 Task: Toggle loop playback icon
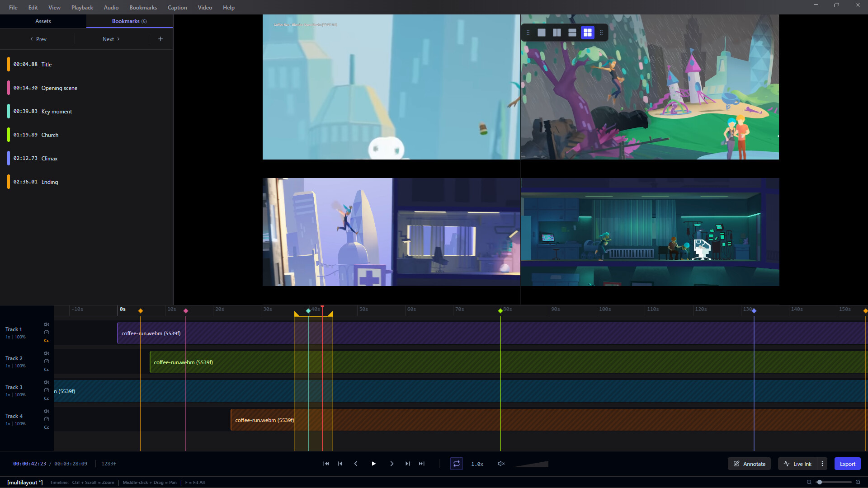tap(457, 464)
